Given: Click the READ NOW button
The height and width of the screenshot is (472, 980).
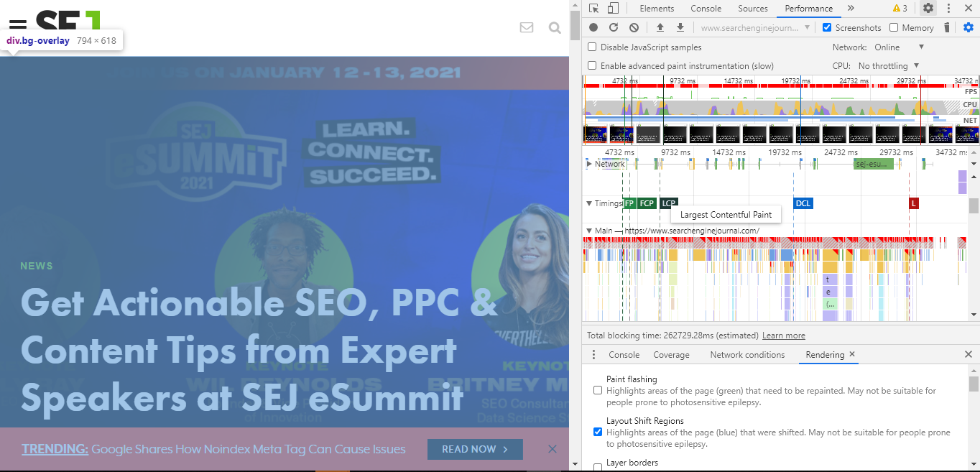Looking at the screenshot, I should coord(475,449).
